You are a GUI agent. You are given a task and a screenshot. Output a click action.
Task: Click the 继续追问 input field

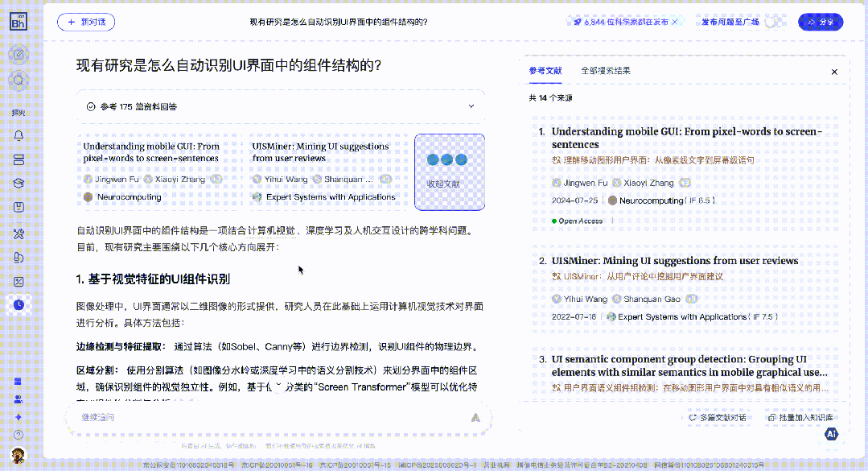pyautogui.click(x=265, y=417)
